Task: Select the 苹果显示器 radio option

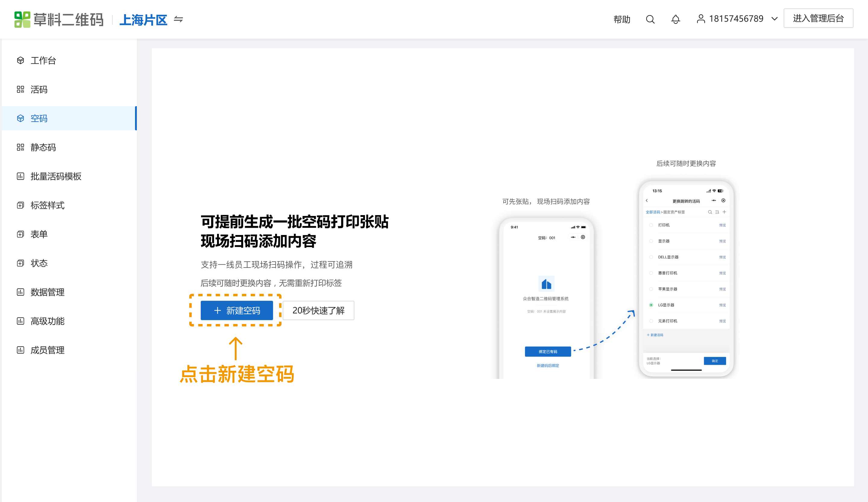Action: coord(651,289)
